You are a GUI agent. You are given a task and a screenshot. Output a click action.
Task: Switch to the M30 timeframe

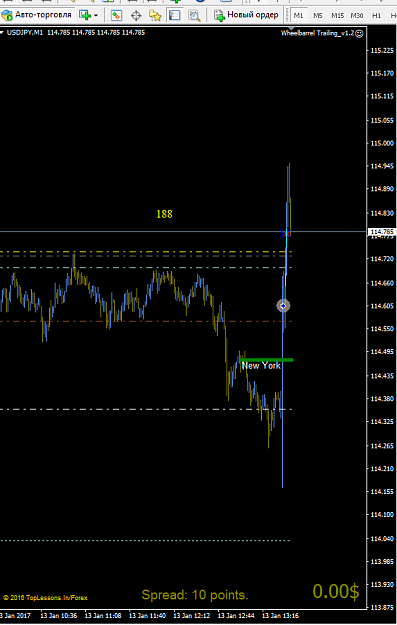point(357,16)
